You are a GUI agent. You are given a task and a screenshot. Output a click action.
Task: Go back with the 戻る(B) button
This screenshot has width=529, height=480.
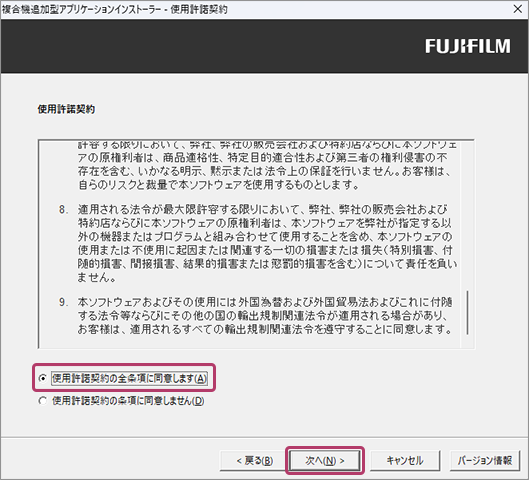coord(254,460)
